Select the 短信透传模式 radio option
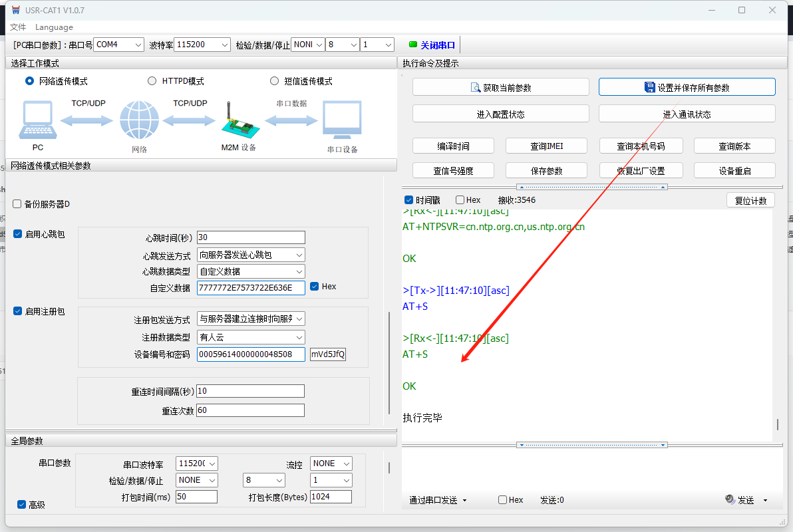Viewport: 793px width, 532px height. pos(274,81)
